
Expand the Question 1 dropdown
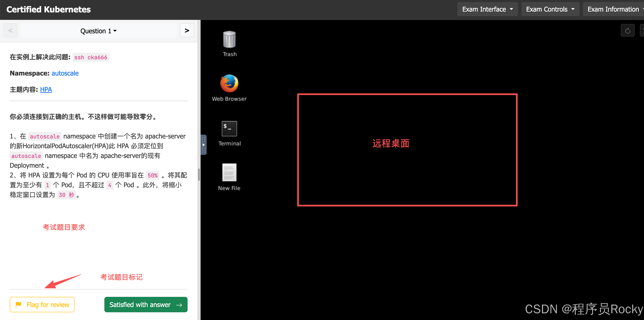click(98, 31)
